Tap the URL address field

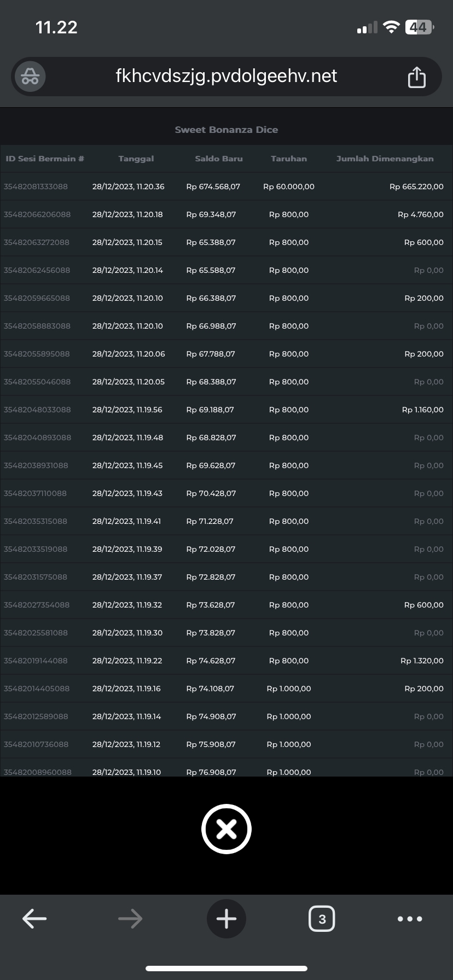tap(226, 76)
